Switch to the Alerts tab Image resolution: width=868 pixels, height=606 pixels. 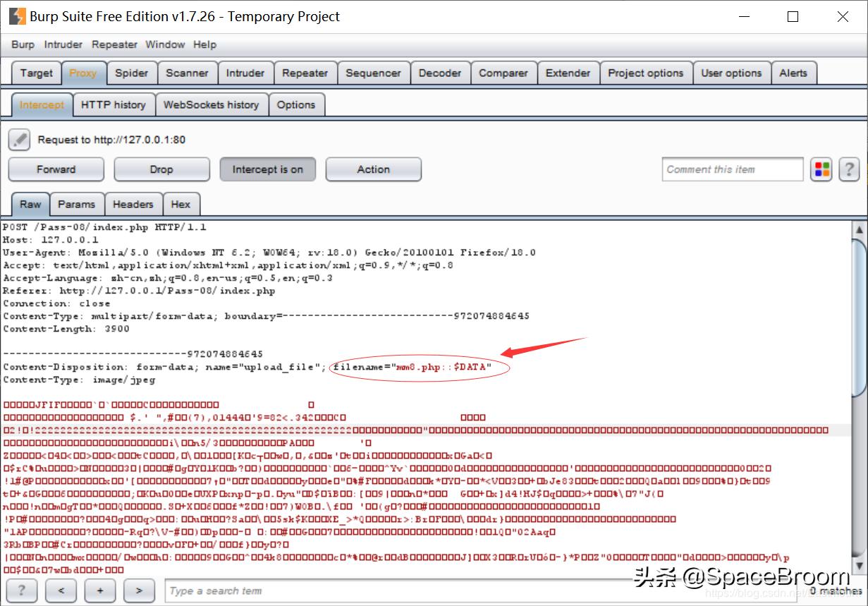[x=793, y=73]
